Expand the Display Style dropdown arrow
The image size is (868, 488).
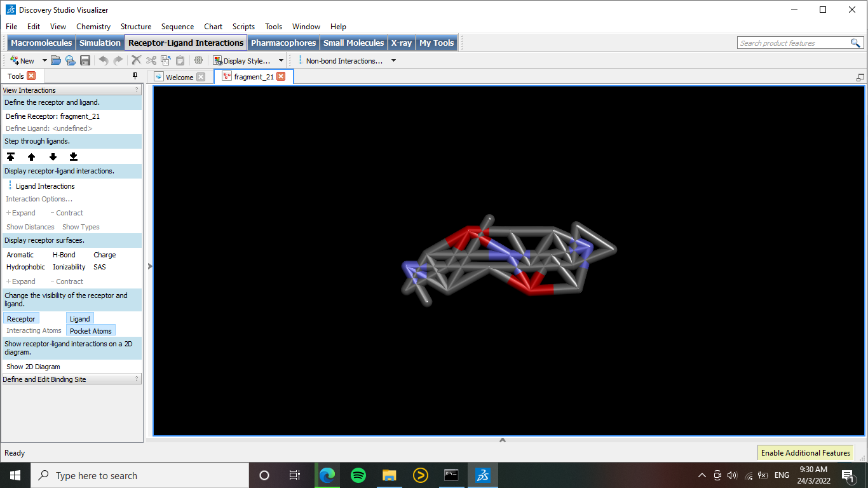[281, 60]
